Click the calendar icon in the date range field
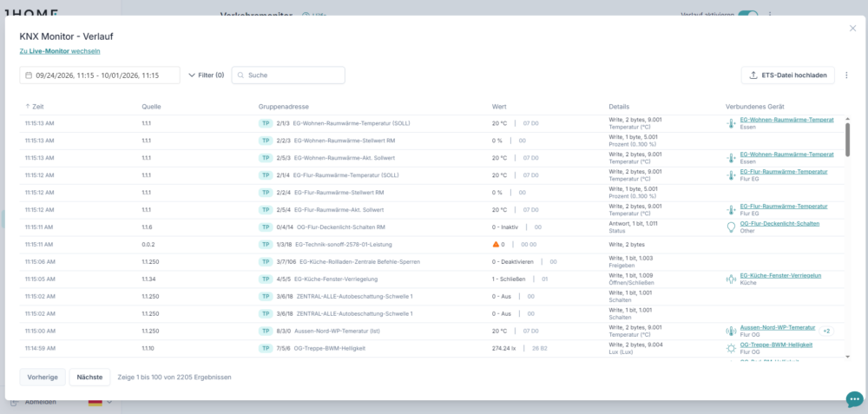The image size is (868, 414). [29, 76]
